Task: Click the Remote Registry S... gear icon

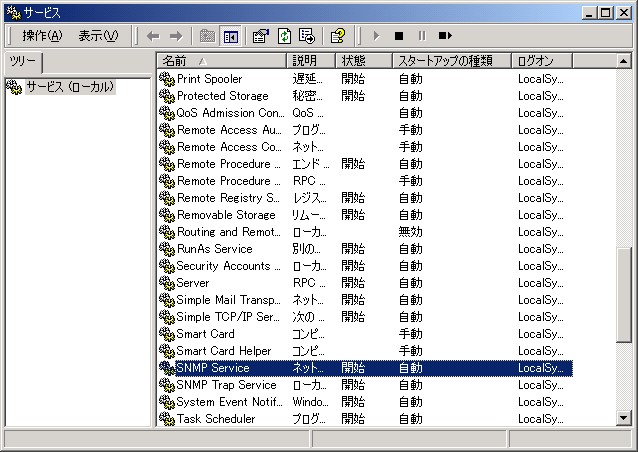Action: click(166, 198)
